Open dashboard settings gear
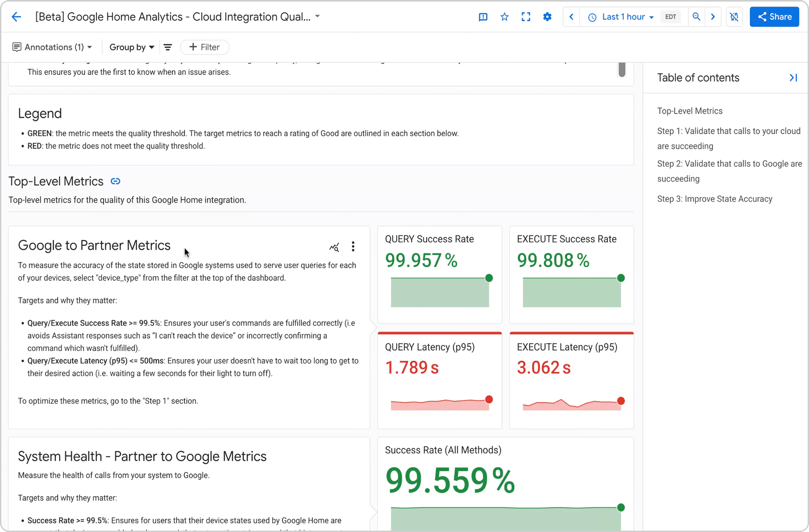 point(547,17)
